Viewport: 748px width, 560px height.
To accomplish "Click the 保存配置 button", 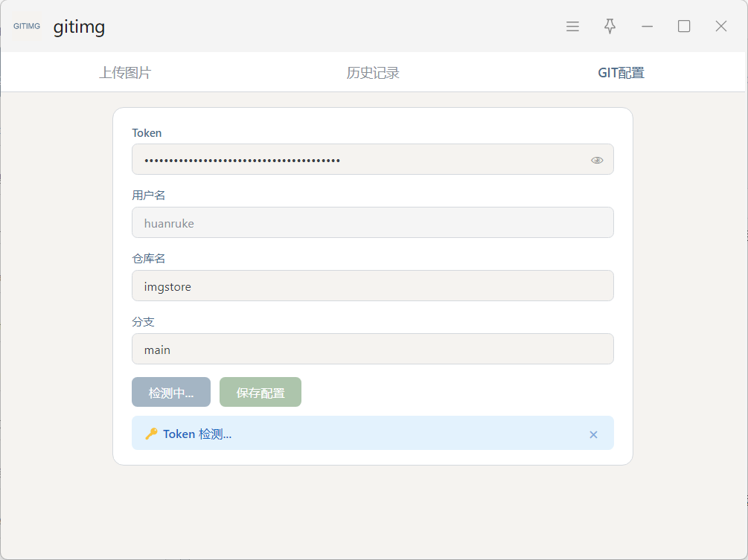I will point(260,392).
